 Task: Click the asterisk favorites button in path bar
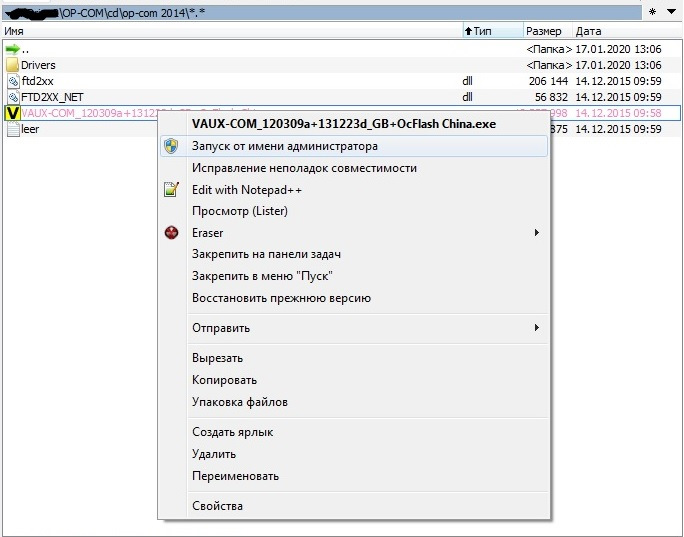tap(653, 12)
